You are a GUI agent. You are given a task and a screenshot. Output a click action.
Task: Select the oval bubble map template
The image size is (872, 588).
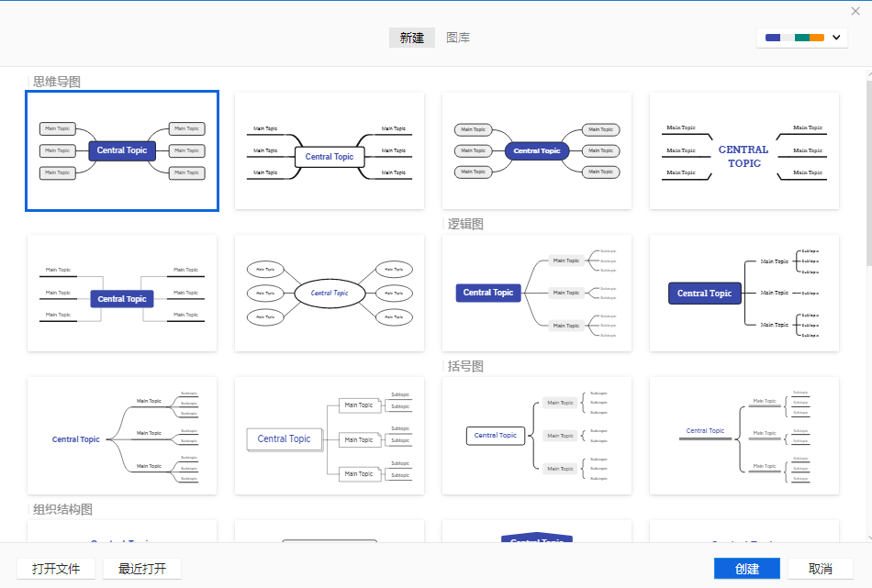point(329,293)
